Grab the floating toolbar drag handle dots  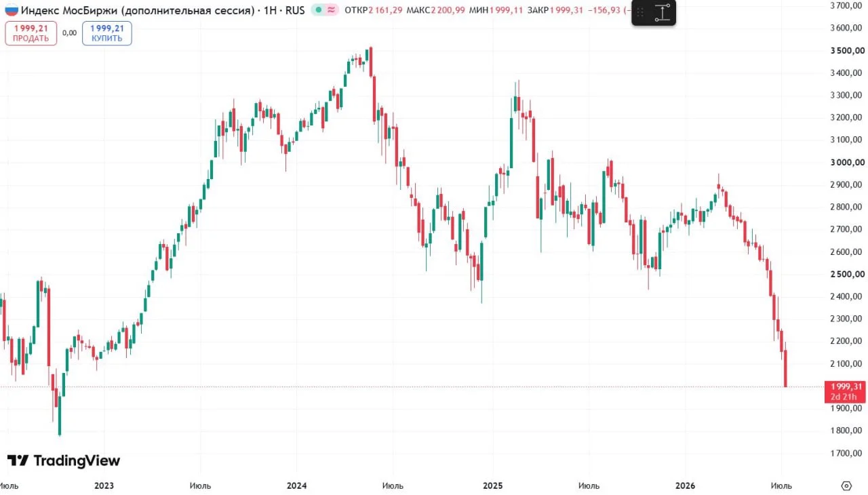point(640,12)
